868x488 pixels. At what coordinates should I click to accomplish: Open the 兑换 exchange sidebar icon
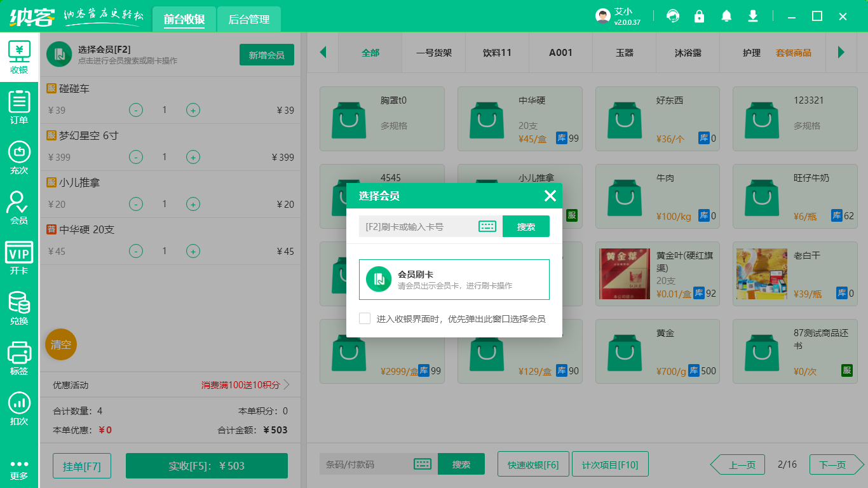19,308
